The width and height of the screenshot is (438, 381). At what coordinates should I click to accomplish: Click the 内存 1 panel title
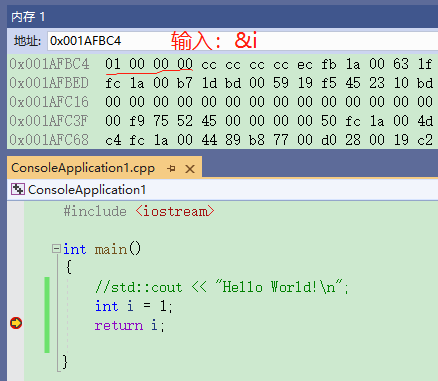(x=28, y=17)
